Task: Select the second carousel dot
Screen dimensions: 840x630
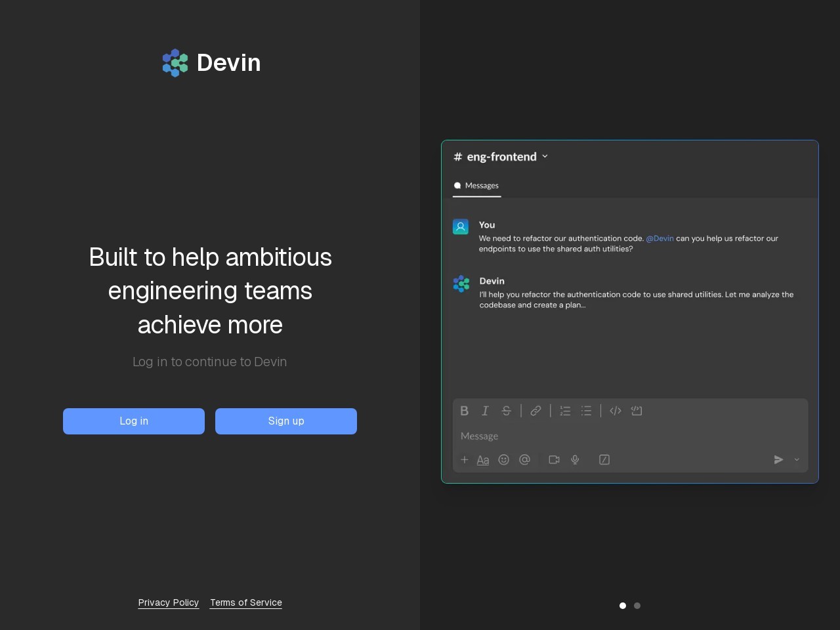Action: click(x=637, y=605)
